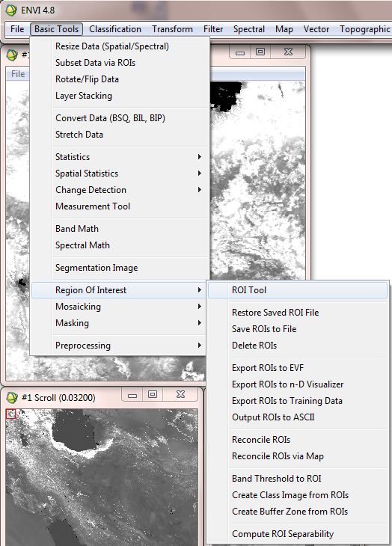Expand the Preprocessing submenu arrow
The width and height of the screenshot is (392, 546).
[200, 346]
